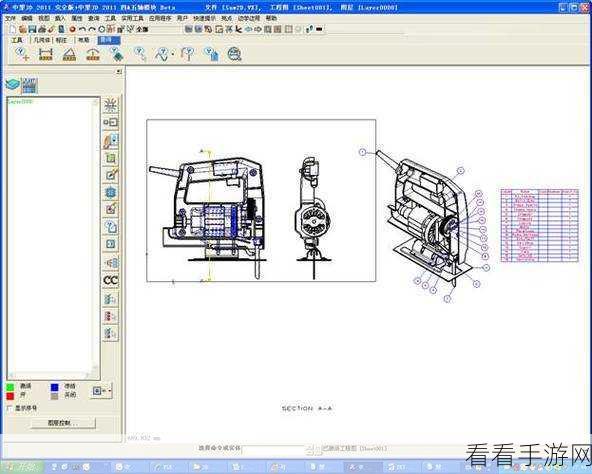Click the pink parts list table
This screenshot has height=474, width=592.
pyautogui.click(x=540, y=225)
